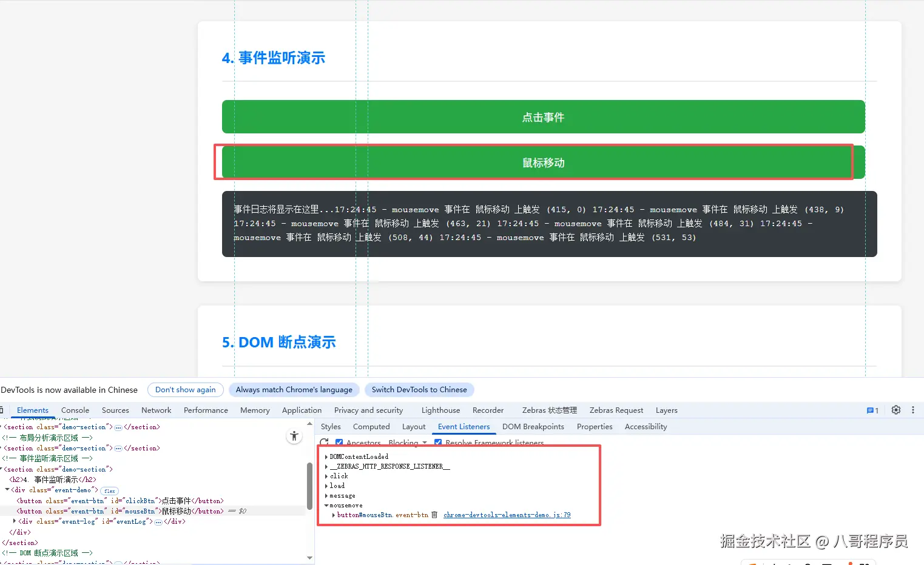The width and height of the screenshot is (924, 565).
Task: Expand the DOMContentLoaded listener entry
Action: point(327,456)
